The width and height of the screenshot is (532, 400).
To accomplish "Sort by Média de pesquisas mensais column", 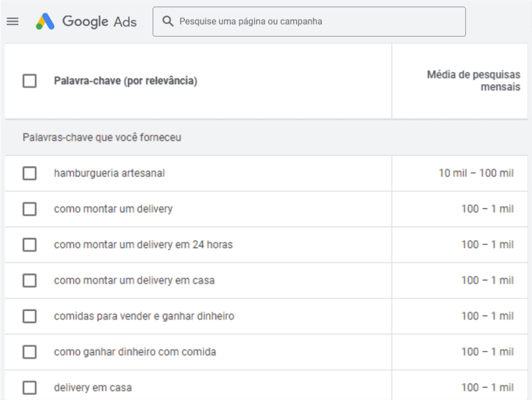I will tap(473, 81).
